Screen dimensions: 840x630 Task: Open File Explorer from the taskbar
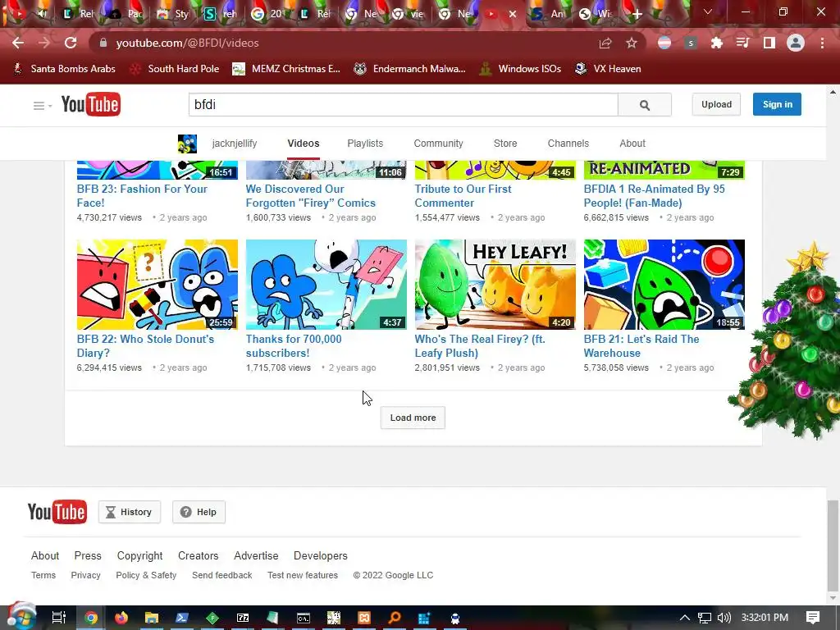[152, 618]
